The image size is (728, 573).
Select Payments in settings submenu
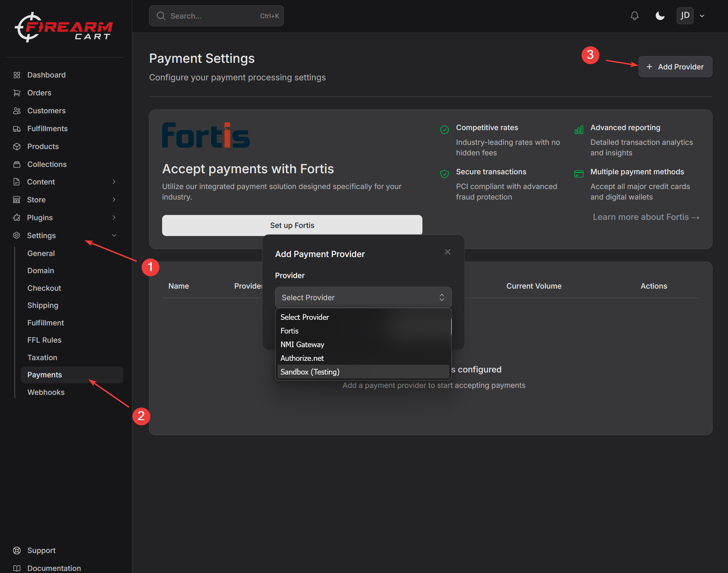pos(72,375)
